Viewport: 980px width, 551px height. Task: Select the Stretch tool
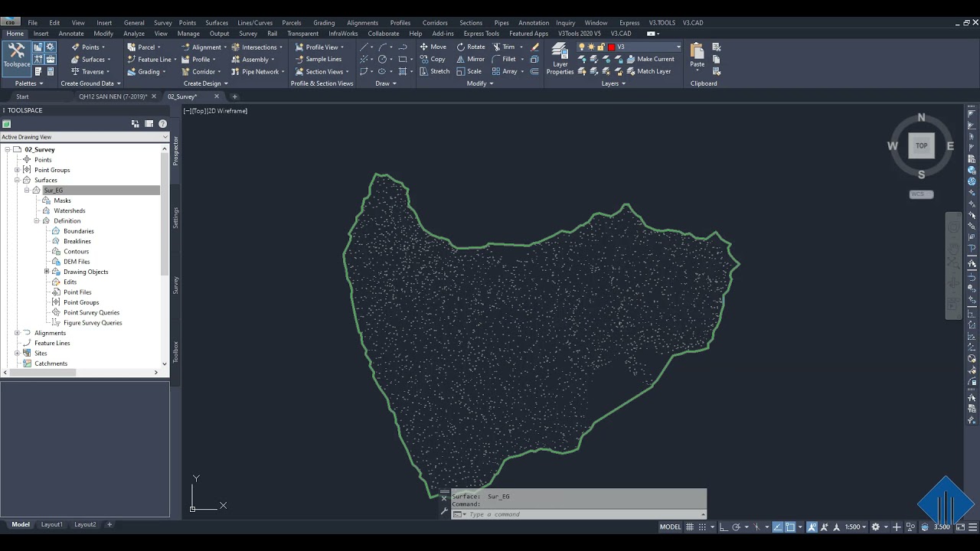tap(434, 71)
